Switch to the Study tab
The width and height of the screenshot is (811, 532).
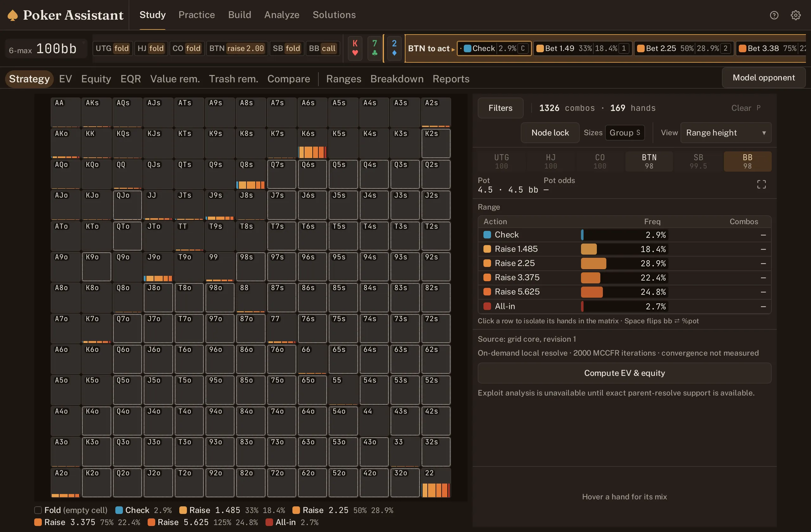coord(152,15)
